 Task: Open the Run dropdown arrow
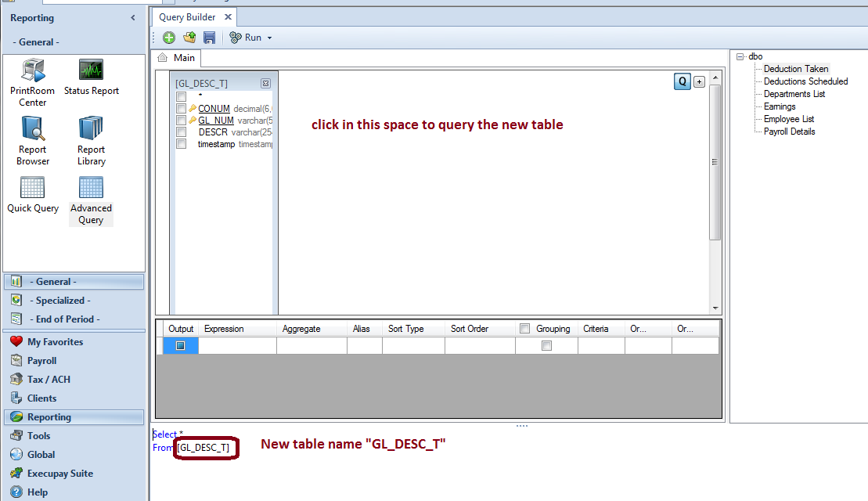click(x=269, y=38)
